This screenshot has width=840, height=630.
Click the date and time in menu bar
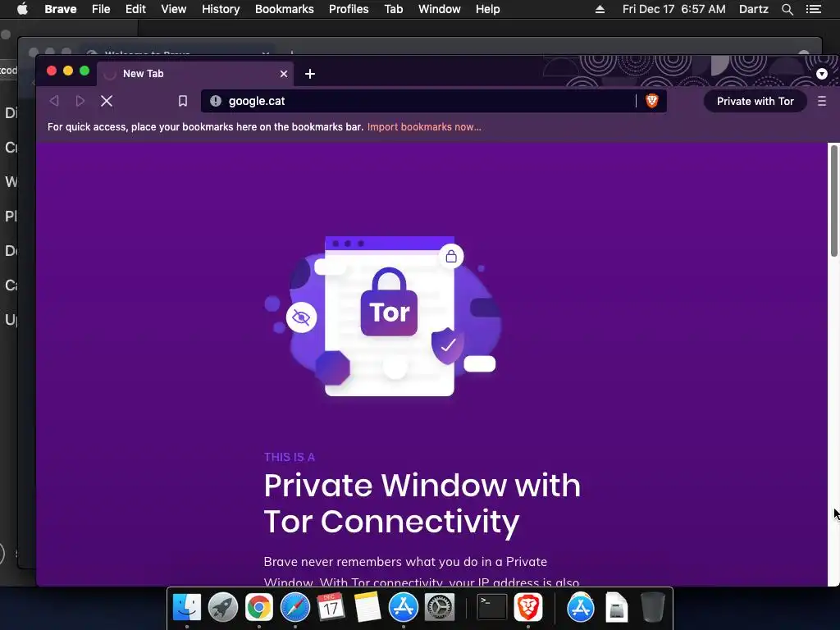click(x=674, y=9)
